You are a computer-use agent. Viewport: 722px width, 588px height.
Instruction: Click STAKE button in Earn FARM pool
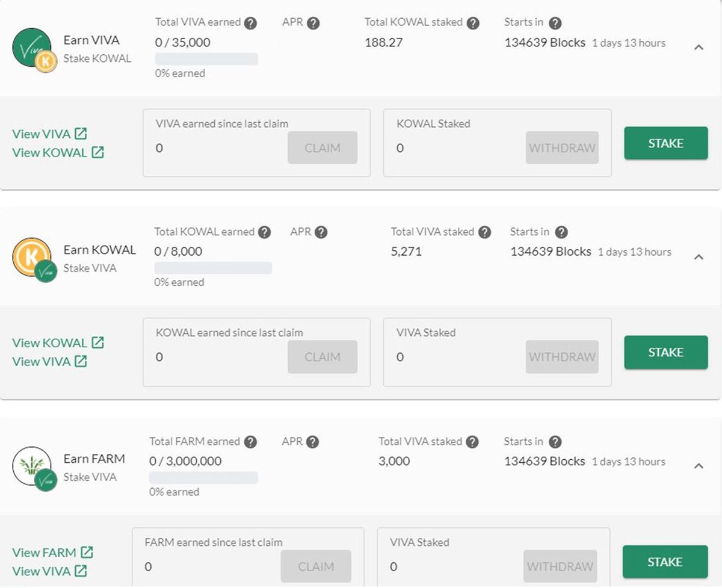point(665,562)
